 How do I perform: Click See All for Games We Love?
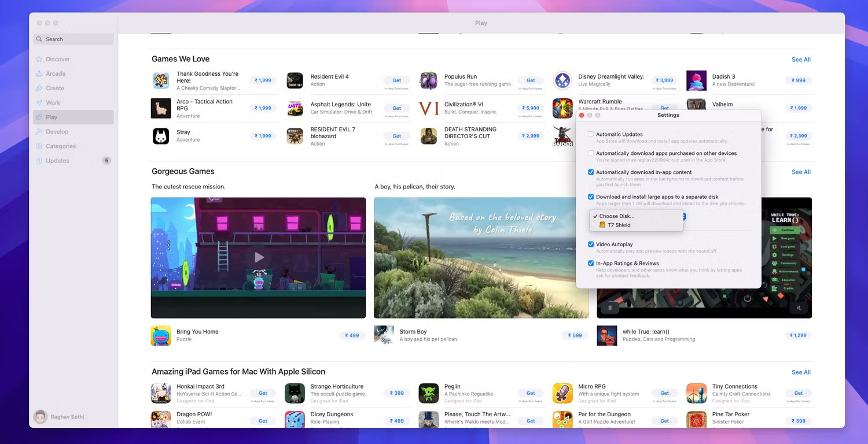pos(801,60)
